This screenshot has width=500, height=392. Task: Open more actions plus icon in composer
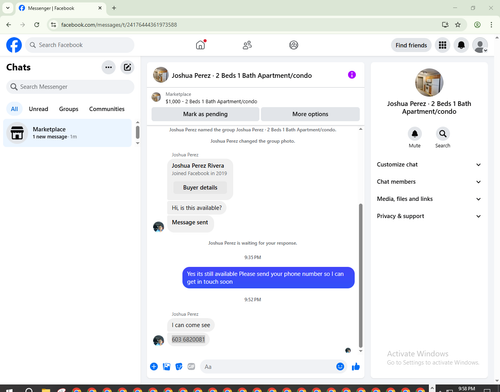coord(154,367)
